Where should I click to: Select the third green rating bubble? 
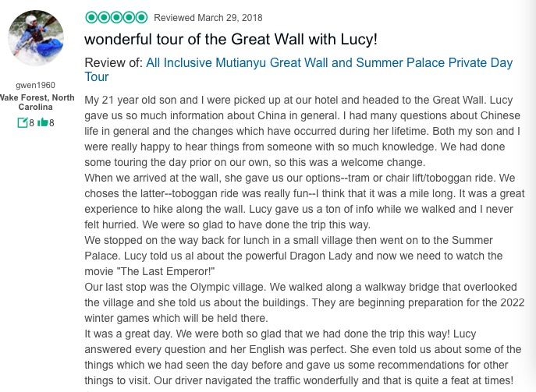116,17
